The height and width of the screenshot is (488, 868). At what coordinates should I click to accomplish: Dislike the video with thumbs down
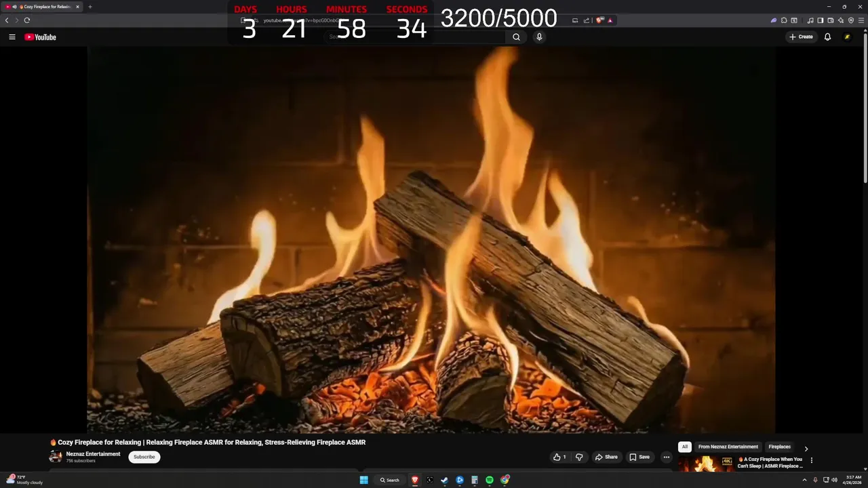(x=579, y=457)
